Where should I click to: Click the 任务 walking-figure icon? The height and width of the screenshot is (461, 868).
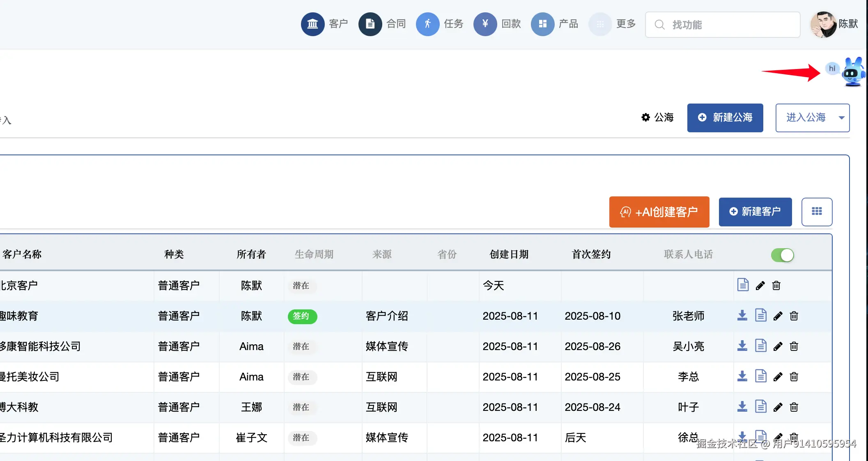click(x=427, y=24)
